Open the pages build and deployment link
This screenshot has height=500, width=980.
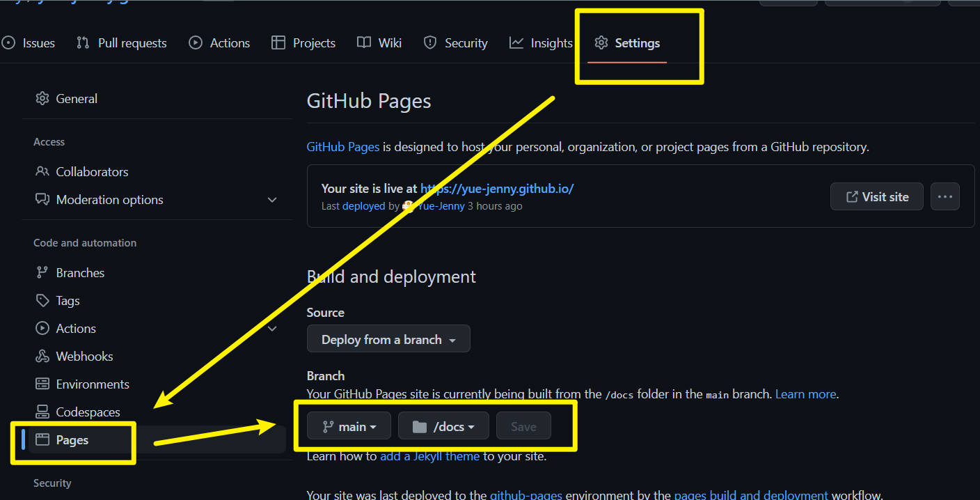tap(751, 495)
